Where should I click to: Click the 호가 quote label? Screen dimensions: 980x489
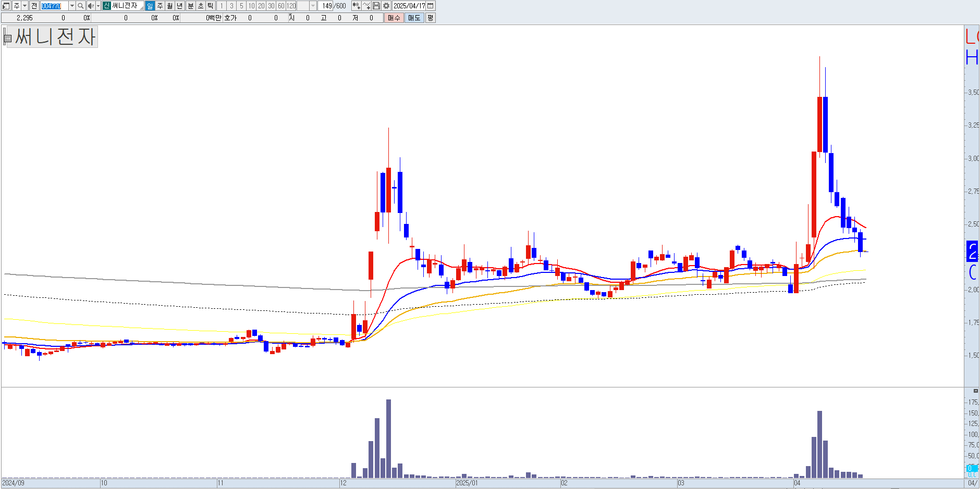(230, 18)
